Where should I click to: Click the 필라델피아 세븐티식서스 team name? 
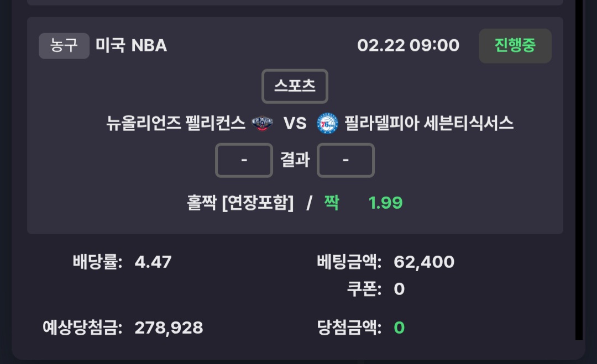pyautogui.click(x=429, y=124)
